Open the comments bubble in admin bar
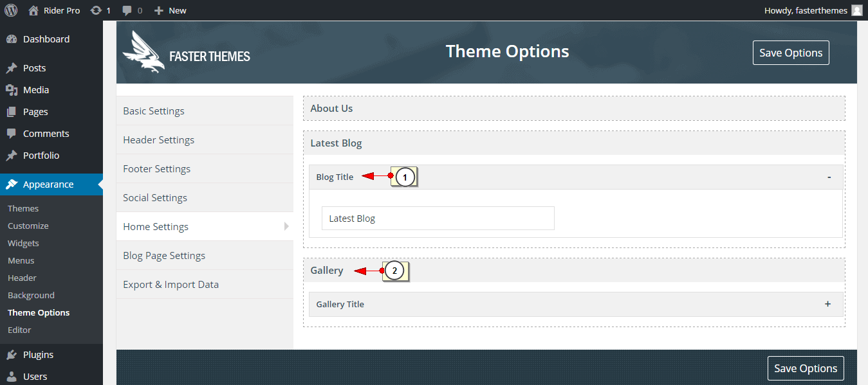868x385 pixels. click(x=128, y=11)
